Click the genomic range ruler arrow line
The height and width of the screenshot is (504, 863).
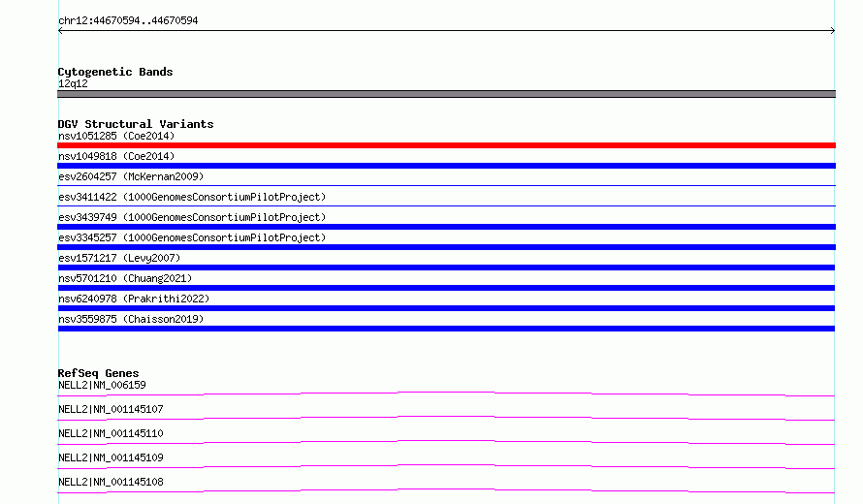click(x=446, y=31)
